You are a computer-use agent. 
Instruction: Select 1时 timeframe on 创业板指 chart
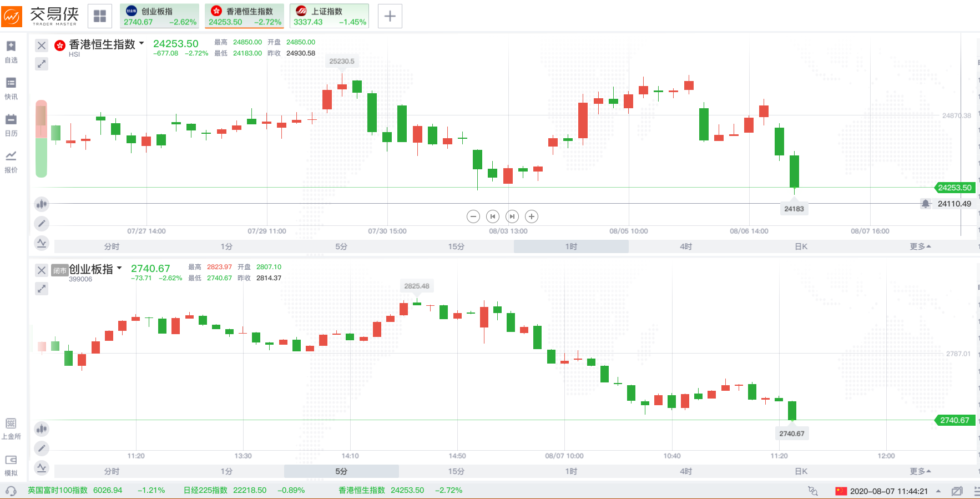[571, 471]
